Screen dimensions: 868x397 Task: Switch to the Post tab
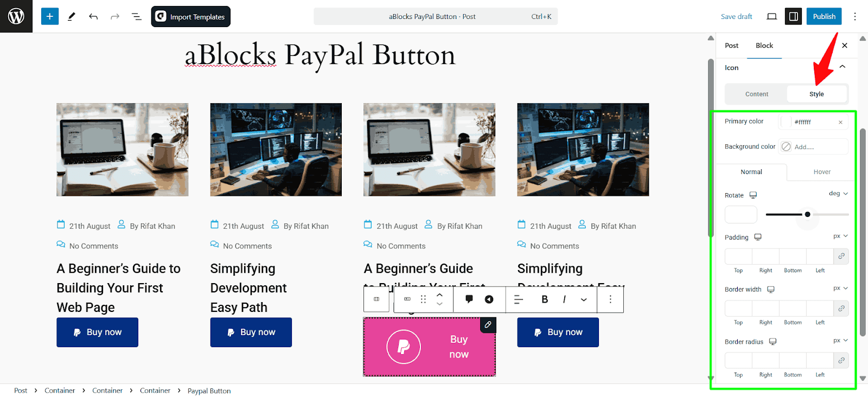[731, 46]
